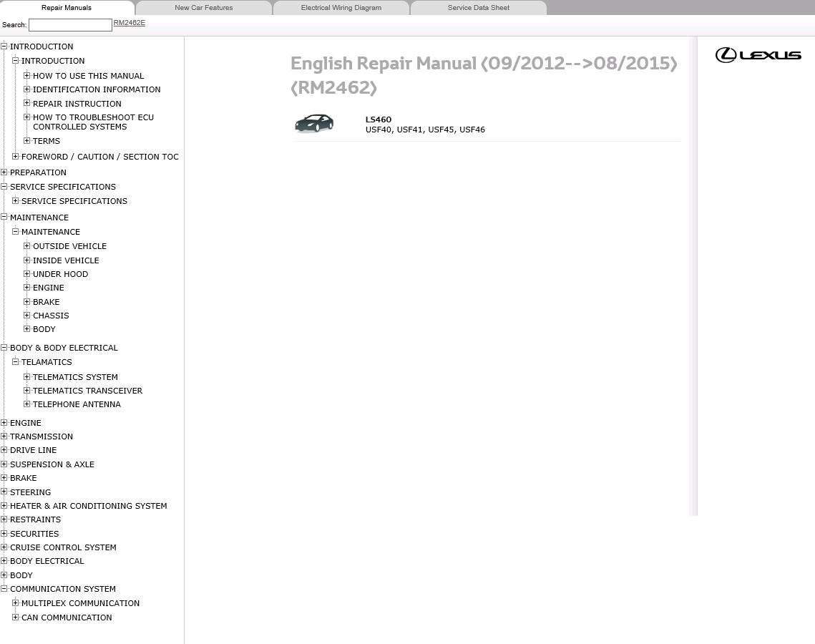Expand the TRANSMISSION section plus icon

[x=4, y=436]
